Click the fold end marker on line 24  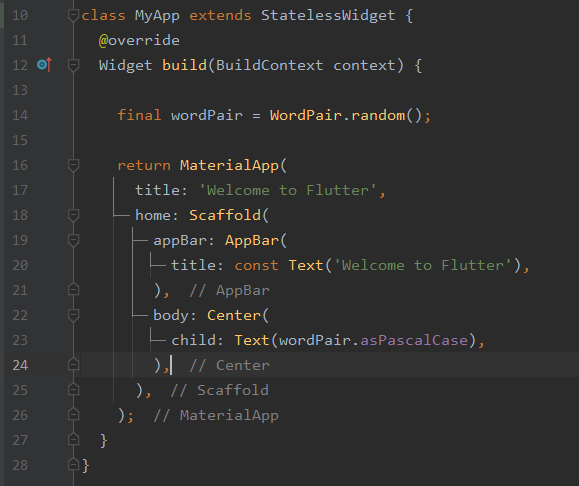73,365
